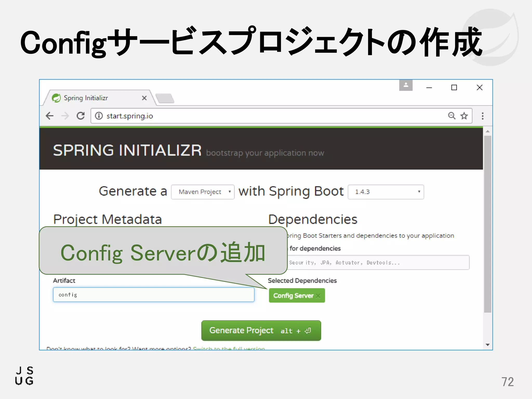This screenshot has width=532, height=399.
Task: Click the Generate Project button
Action: 261,330
